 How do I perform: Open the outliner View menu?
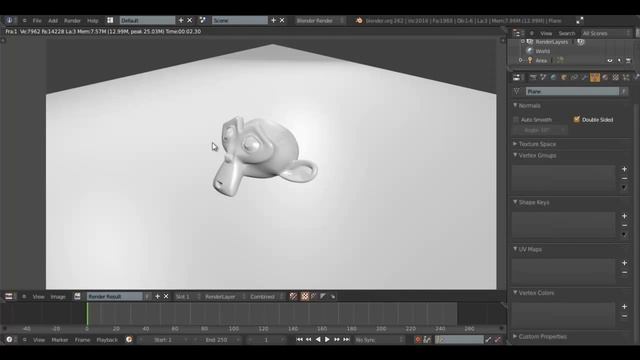click(x=546, y=33)
